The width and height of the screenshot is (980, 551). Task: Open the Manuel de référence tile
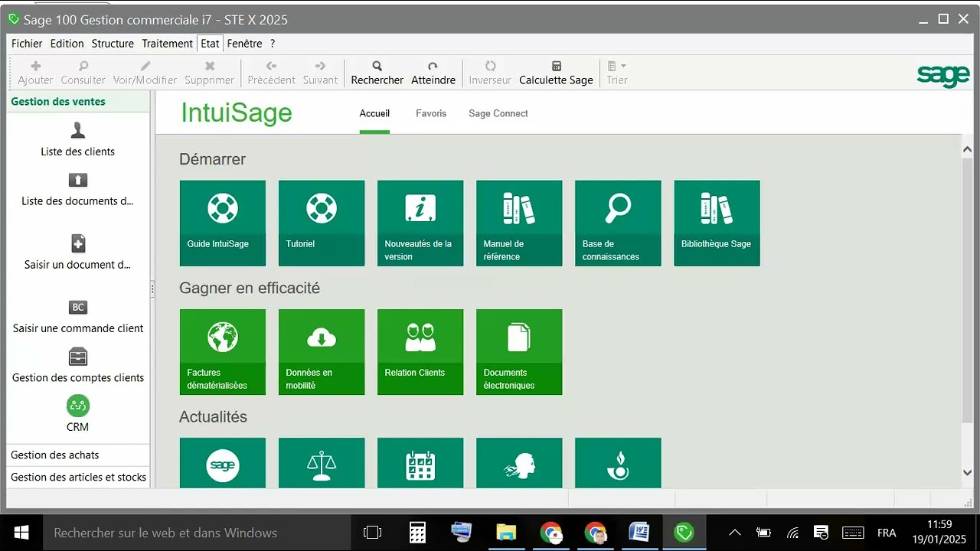click(x=519, y=223)
